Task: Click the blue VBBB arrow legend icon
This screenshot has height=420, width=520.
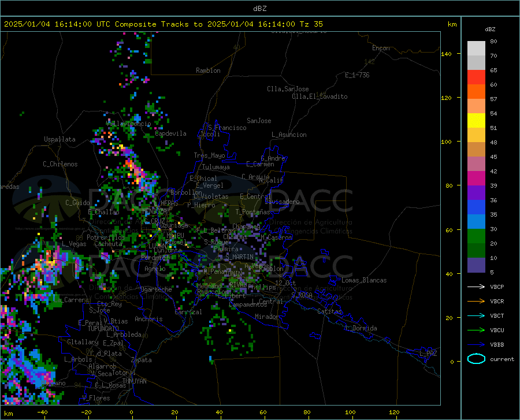Action: [x=476, y=344]
